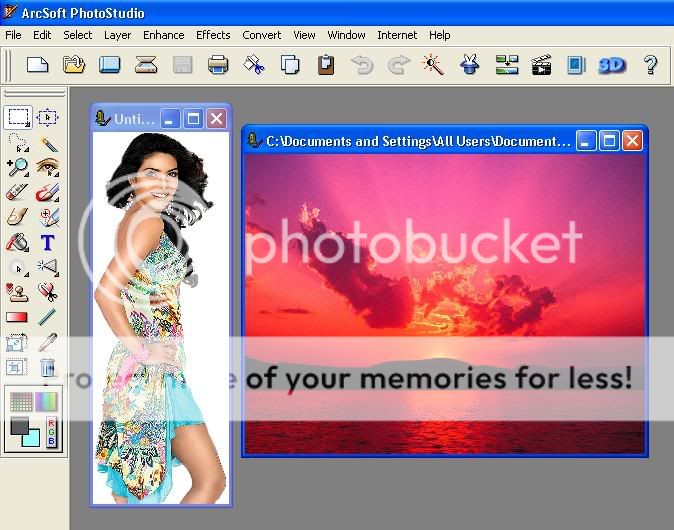Click the Print icon in toolbar
The image size is (674, 530).
click(x=218, y=65)
